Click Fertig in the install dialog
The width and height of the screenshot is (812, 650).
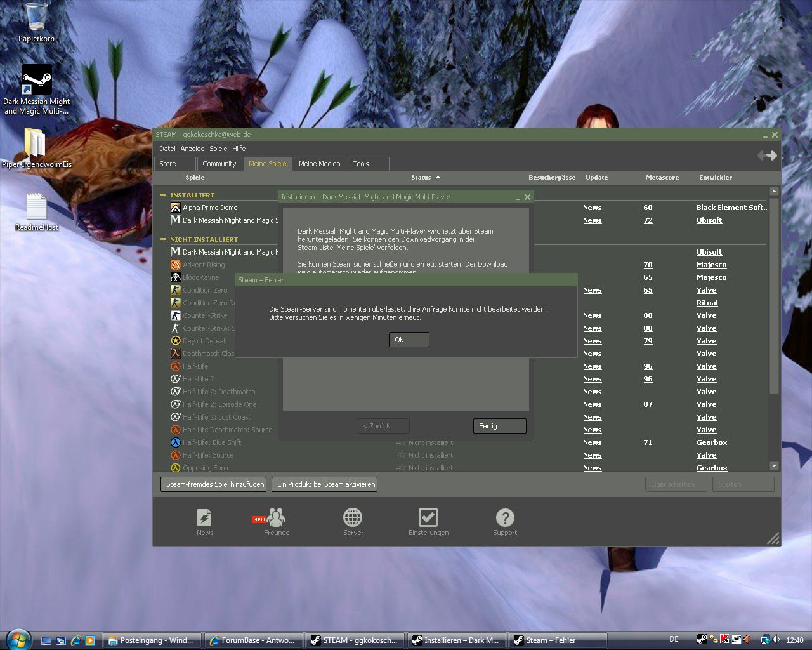(x=499, y=426)
